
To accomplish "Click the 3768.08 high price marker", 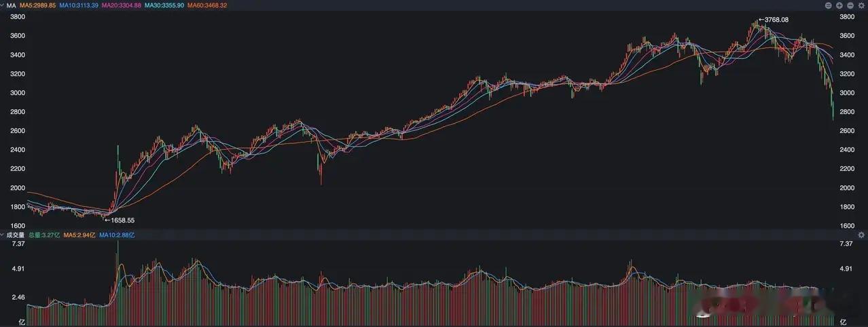I will point(774,20).
